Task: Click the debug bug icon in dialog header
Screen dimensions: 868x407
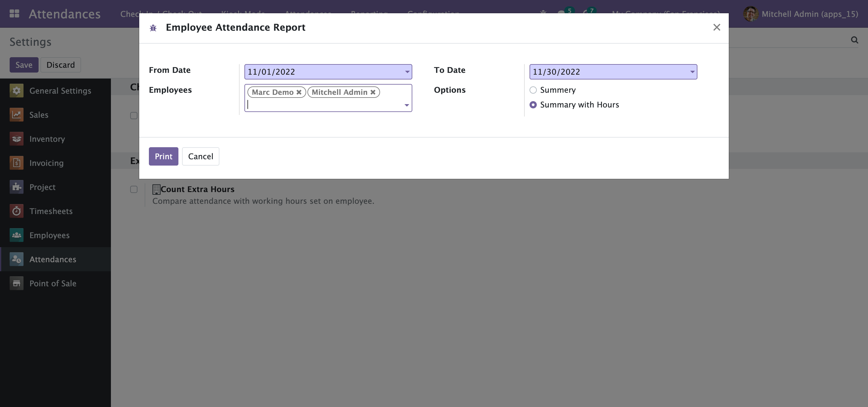Action: point(153,28)
